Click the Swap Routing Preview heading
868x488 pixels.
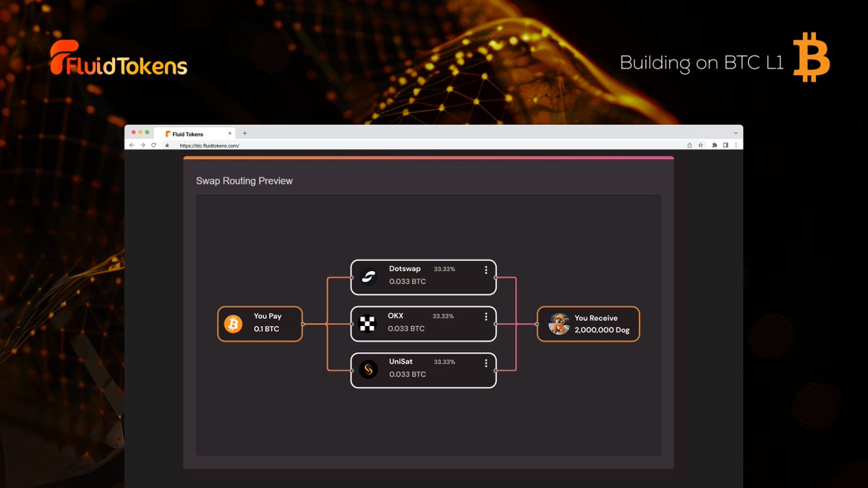click(x=244, y=181)
